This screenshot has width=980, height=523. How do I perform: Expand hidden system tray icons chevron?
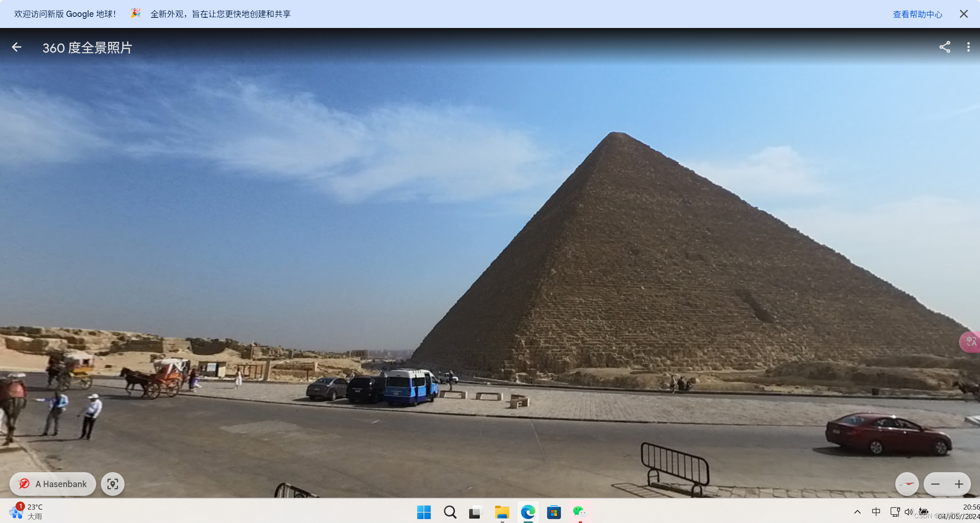click(857, 512)
